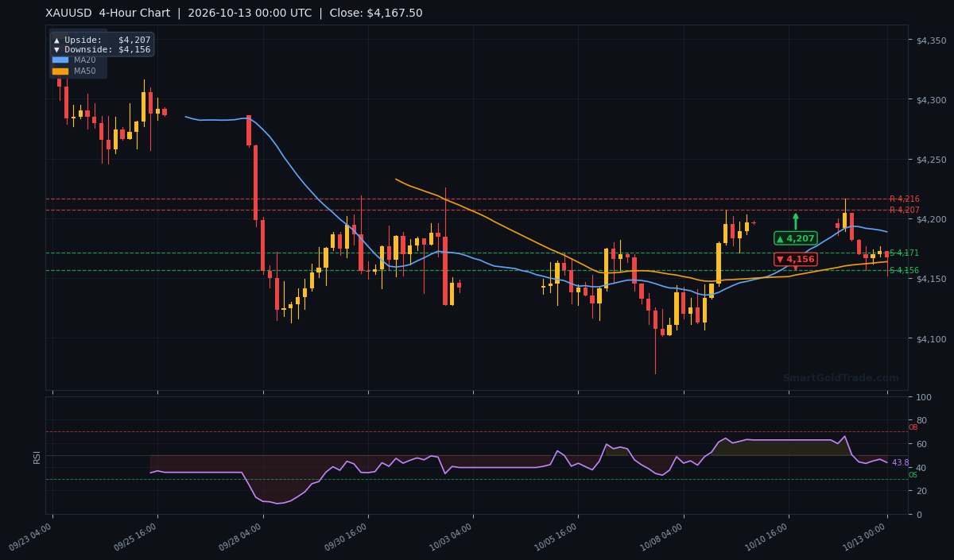Click the up-triangle icon beside Upside
The width and height of the screenshot is (954, 560).
(x=56, y=40)
